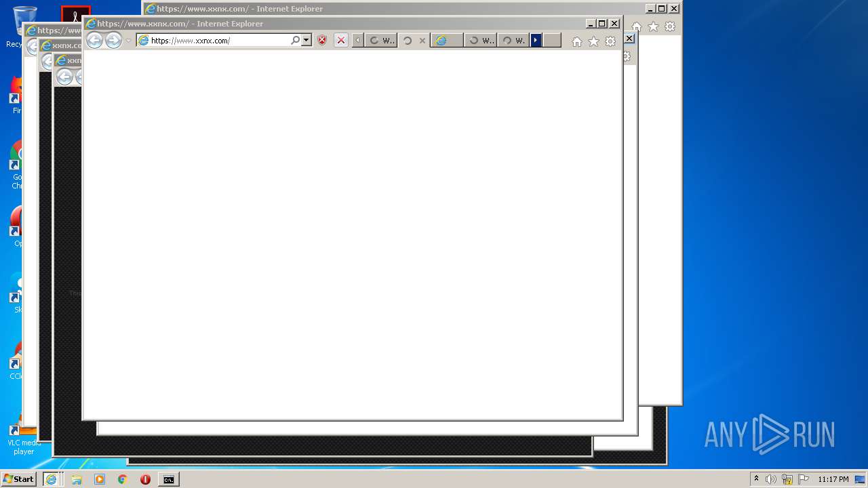868x488 pixels.
Task: Go forward in the front Internet Explorer window
Action: point(113,40)
